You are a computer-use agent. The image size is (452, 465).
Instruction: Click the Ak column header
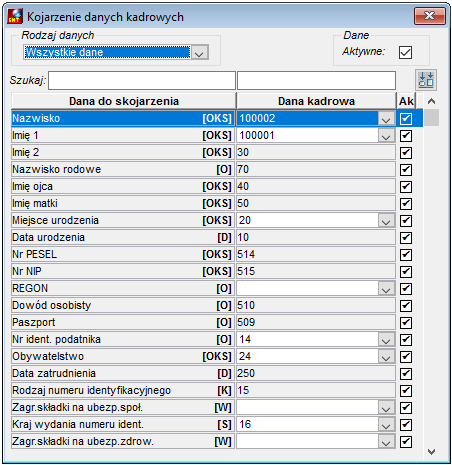click(x=406, y=101)
